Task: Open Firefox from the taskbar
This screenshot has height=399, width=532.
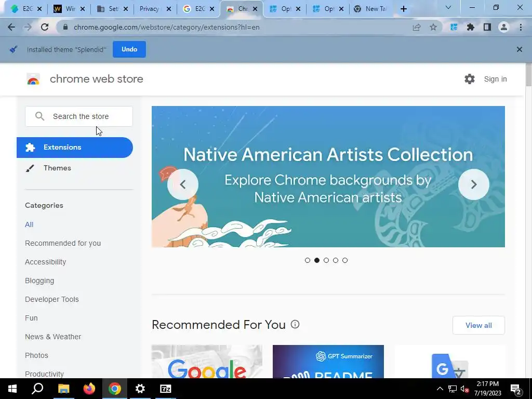Action: pyautogui.click(x=89, y=389)
